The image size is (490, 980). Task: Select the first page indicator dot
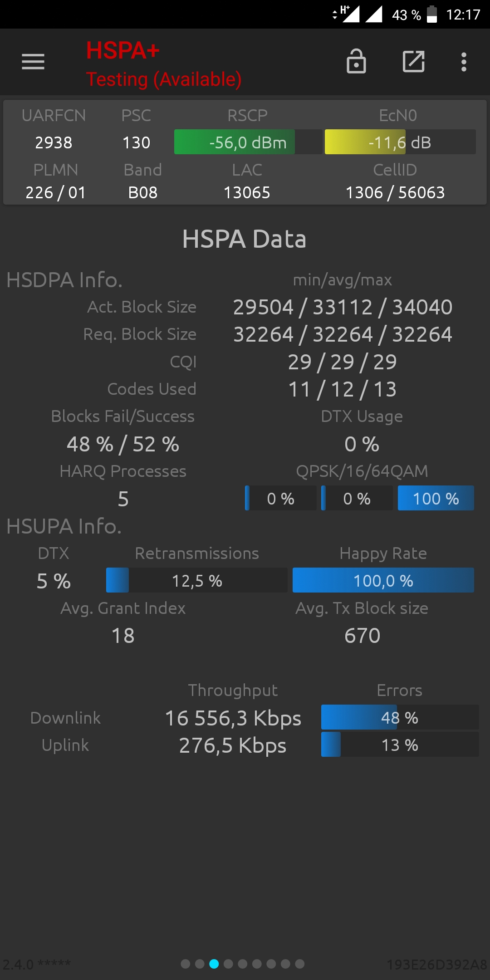pos(185,964)
